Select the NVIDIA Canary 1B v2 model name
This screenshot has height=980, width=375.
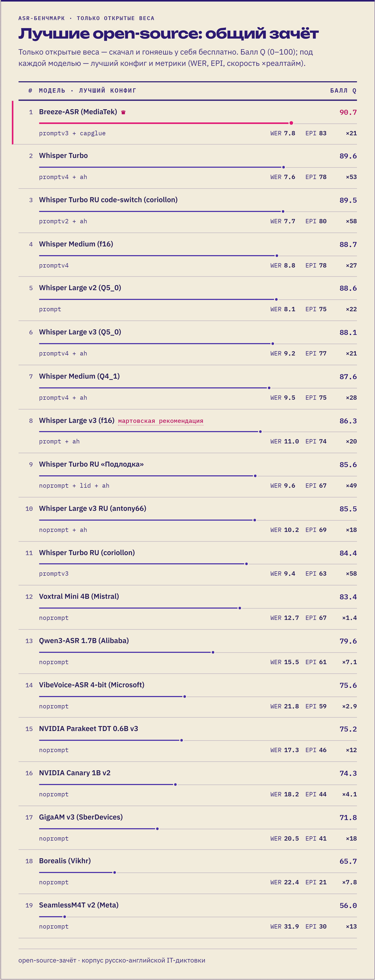click(x=75, y=773)
